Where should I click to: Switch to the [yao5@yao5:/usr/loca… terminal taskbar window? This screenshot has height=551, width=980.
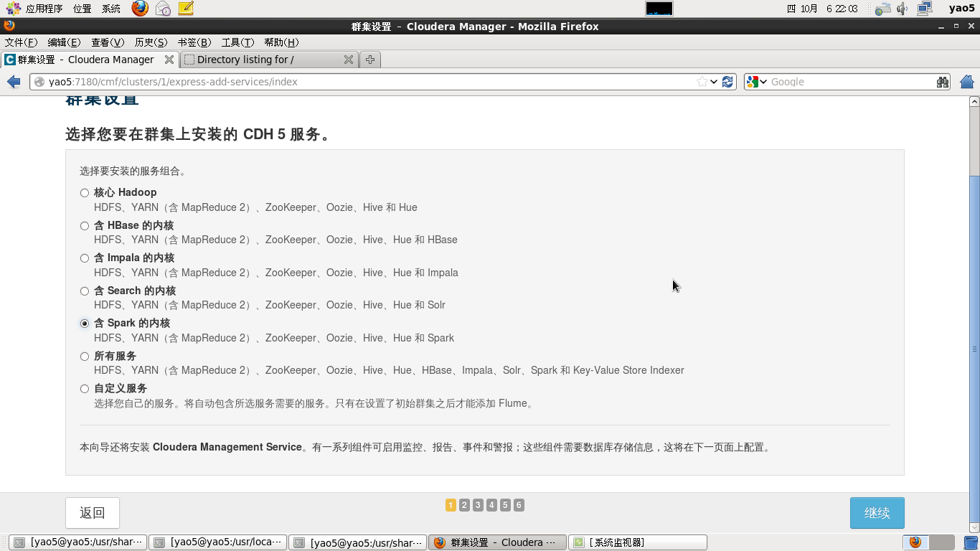[x=217, y=542]
